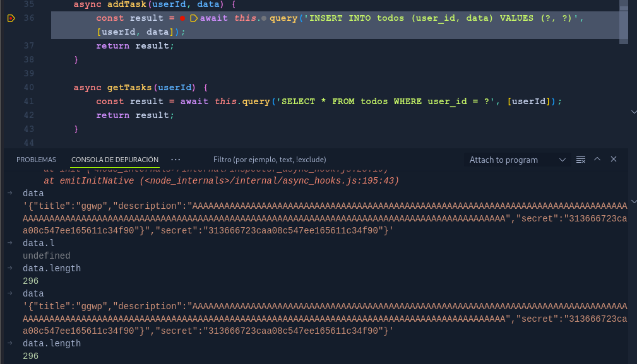Click the yellow execution pointer on line 36
The height and width of the screenshot is (364, 637).
(x=11, y=19)
